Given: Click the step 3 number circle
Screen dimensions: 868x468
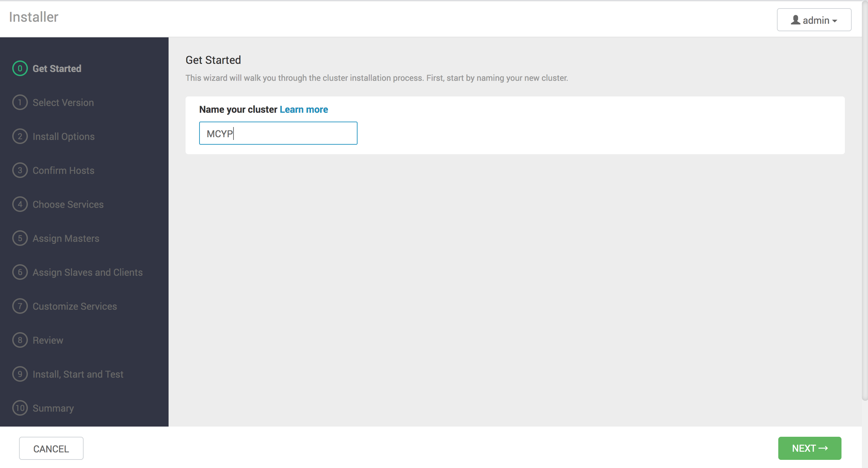Looking at the screenshot, I should [20, 170].
